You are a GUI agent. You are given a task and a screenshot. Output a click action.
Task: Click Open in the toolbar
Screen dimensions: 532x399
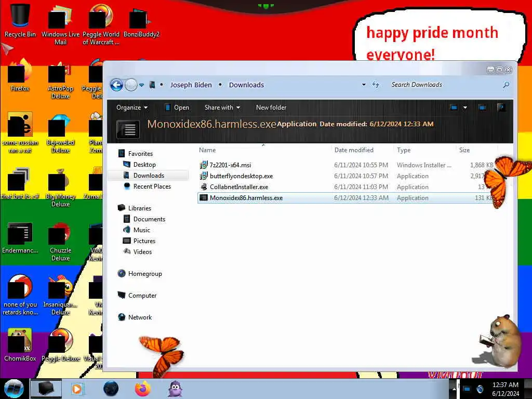click(x=177, y=108)
